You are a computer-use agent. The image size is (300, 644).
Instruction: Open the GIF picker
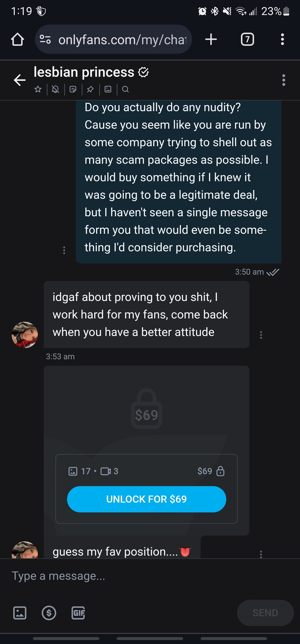tap(78, 613)
